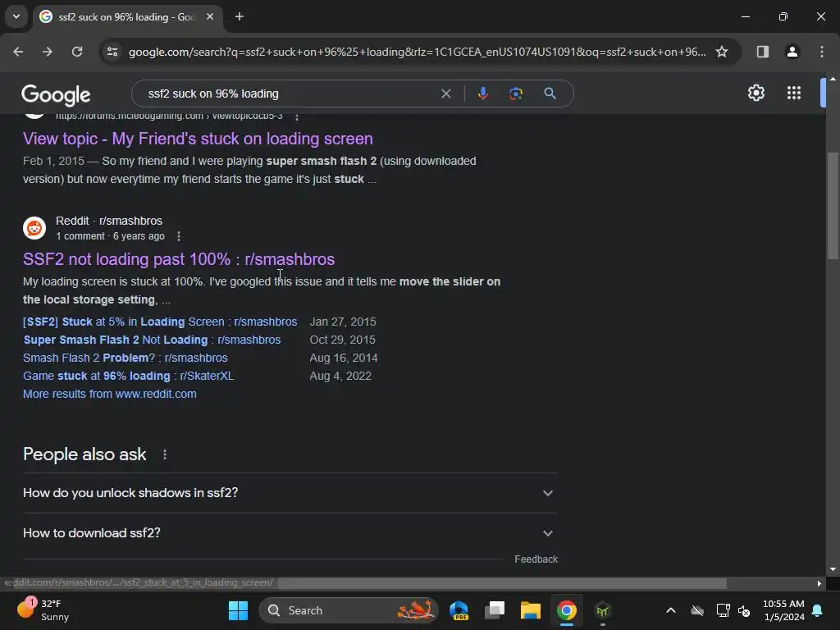Open 'Smash Flash 2 Problem?' link
Image resolution: width=840 pixels, height=630 pixels.
click(126, 358)
